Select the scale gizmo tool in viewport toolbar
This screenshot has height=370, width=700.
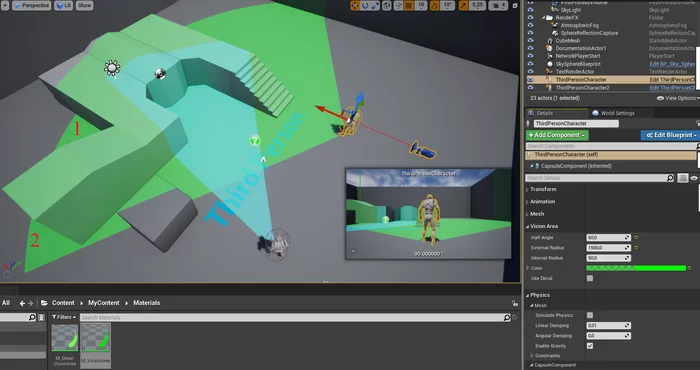[x=375, y=5]
